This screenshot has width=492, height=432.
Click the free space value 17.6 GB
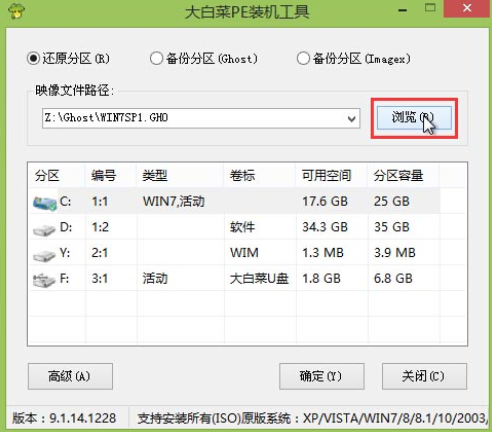tap(325, 202)
